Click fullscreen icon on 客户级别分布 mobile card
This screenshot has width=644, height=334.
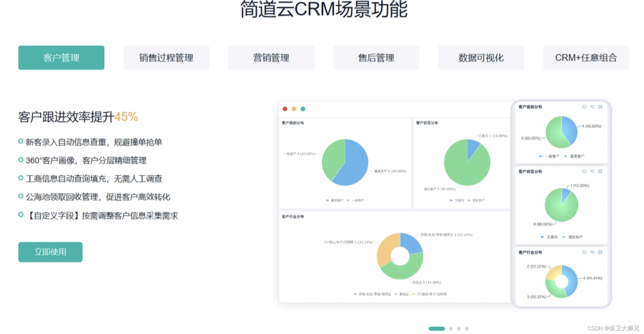[600, 107]
